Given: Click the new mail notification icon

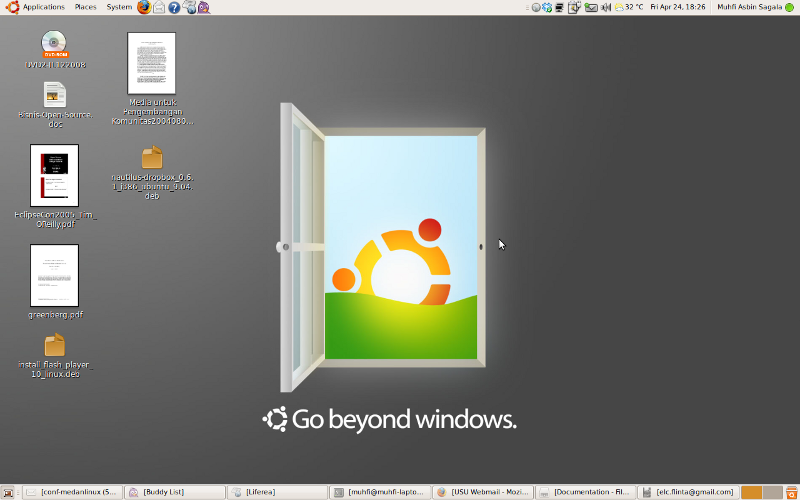Looking at the screenshot, I should coord(591,7).
